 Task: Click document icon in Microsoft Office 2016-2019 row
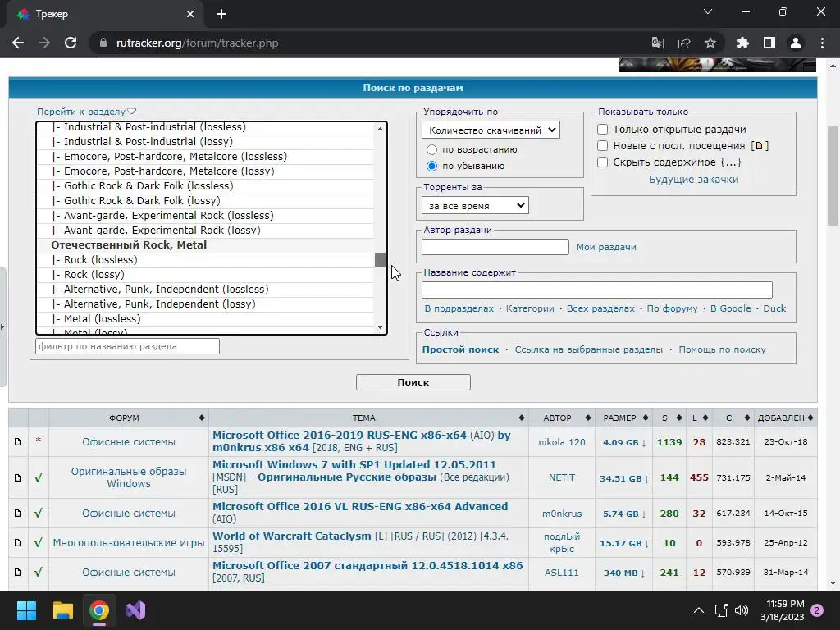18,442
